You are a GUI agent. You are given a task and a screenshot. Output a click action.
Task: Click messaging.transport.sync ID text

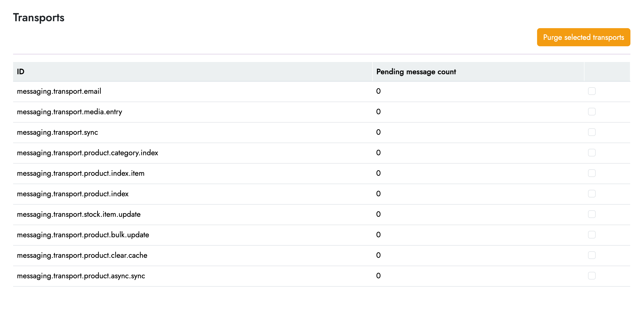click(x=57, y=132)
